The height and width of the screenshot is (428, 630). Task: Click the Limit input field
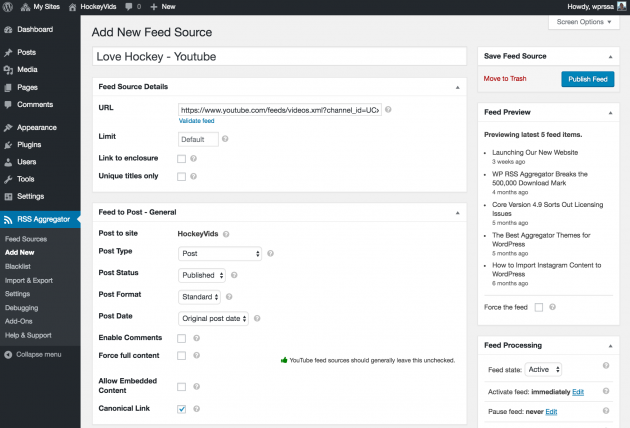(198, 139)
